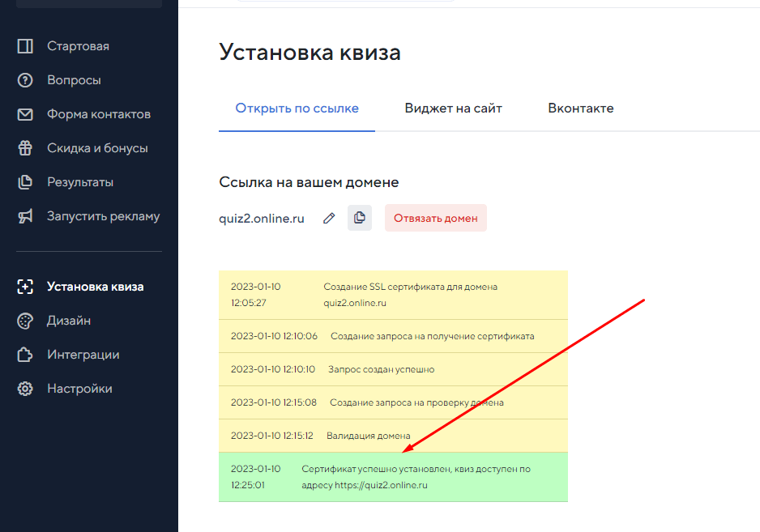Click log row Создание запроса на получение сертификата
The width and height of the screenshot is (760, 532).
click(393, 336)
